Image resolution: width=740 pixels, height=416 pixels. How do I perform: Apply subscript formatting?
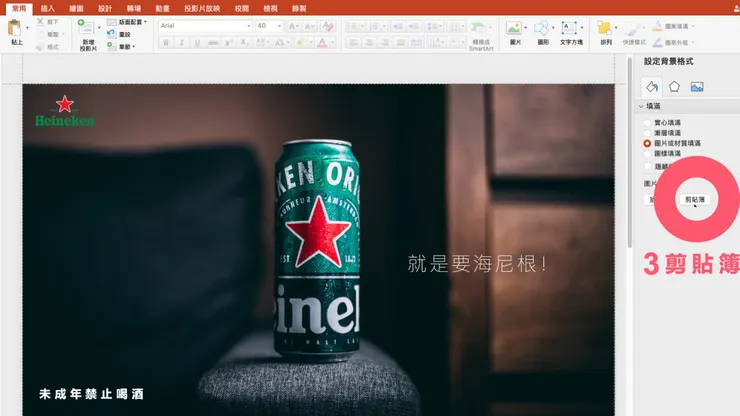click(x=244, y=43)
